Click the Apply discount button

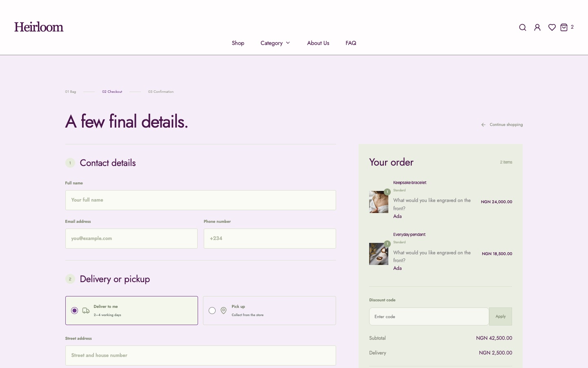[x=501, y=316]
